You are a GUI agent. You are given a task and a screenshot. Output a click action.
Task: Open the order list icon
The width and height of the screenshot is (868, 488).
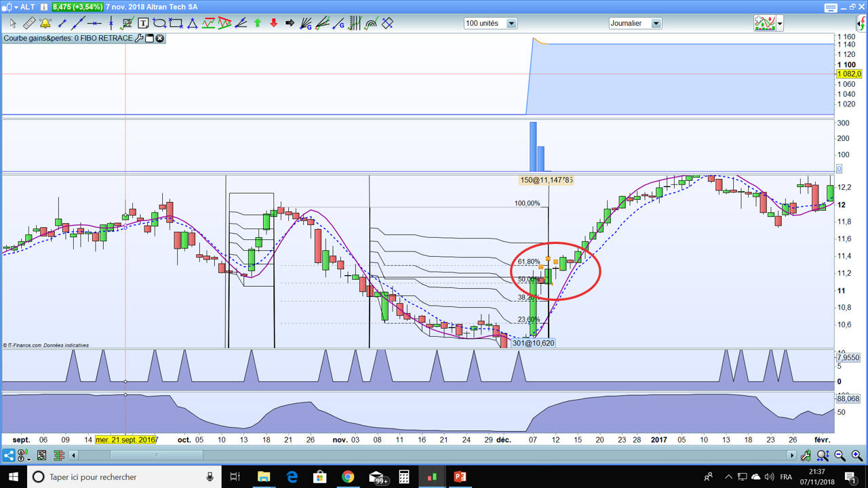tap(42, 455)
